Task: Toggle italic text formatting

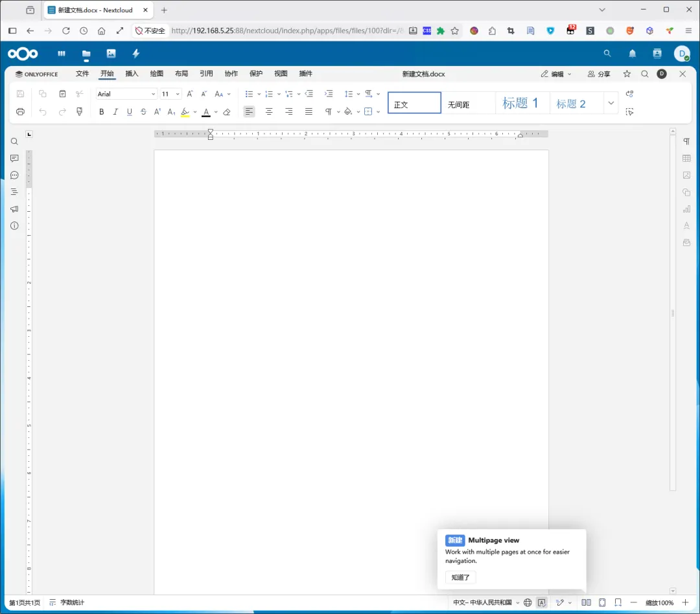Action: click(x=115, y=111)
